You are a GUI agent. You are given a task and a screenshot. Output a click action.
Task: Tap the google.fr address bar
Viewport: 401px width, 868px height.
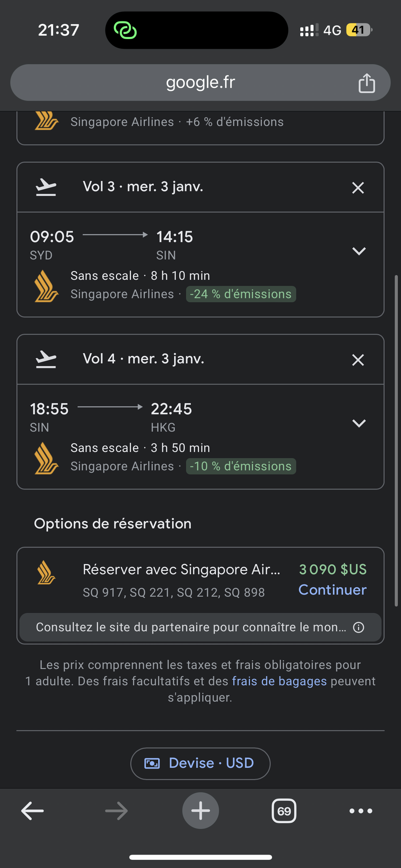click(200, 82)
